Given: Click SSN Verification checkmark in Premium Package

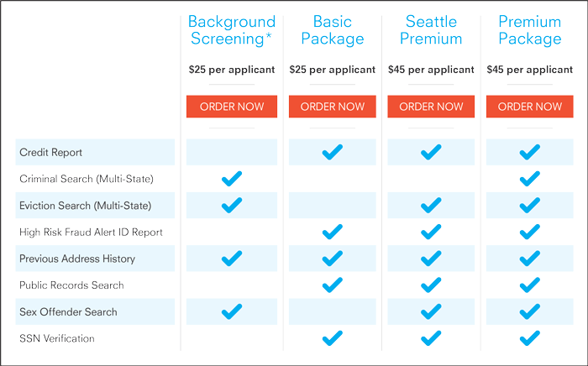Looking at the screenshot, I should [x=529, y=338].
